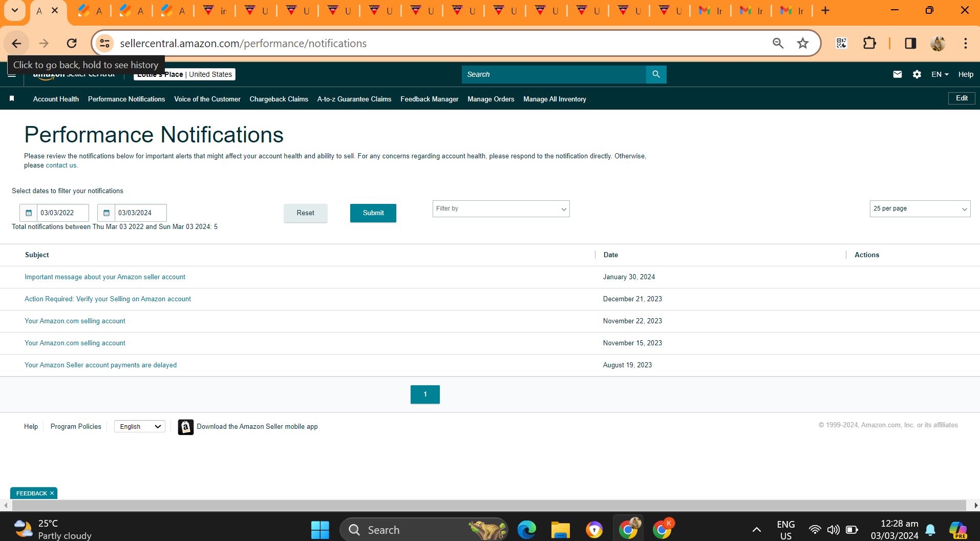Screen dimensions: 980x541
Task: Open 'Action Required: Verify your Selling' notification
Action: pyautogui.click(x=108, y=299)
